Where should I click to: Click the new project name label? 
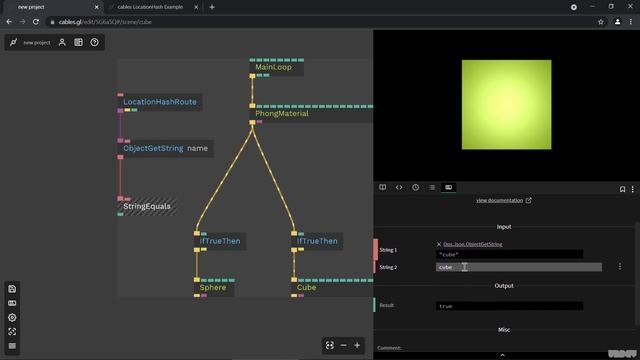click(x=37, y=42)
